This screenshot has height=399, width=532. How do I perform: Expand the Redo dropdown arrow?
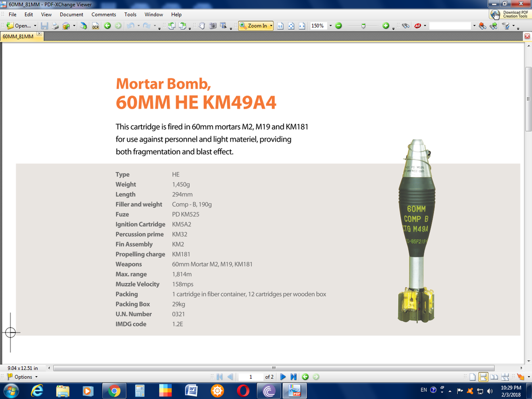(155, 26)
